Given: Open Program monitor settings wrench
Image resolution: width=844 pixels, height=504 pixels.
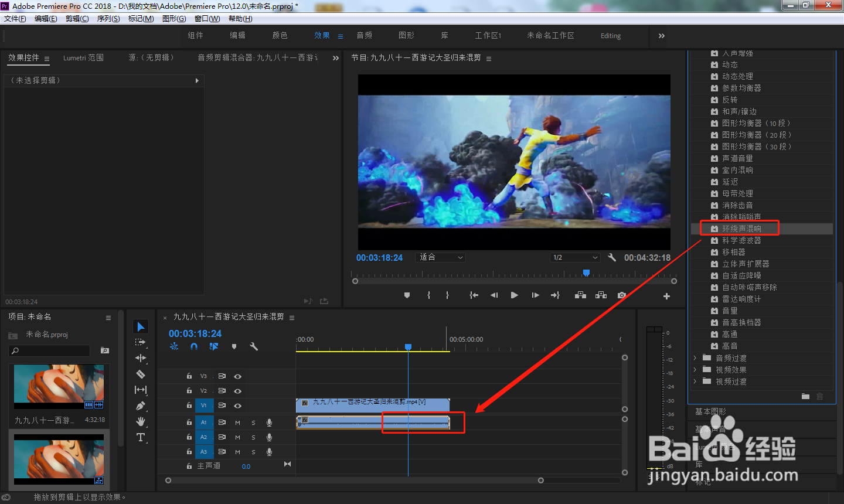Looking at the screenshot, I should pos(612,257).
